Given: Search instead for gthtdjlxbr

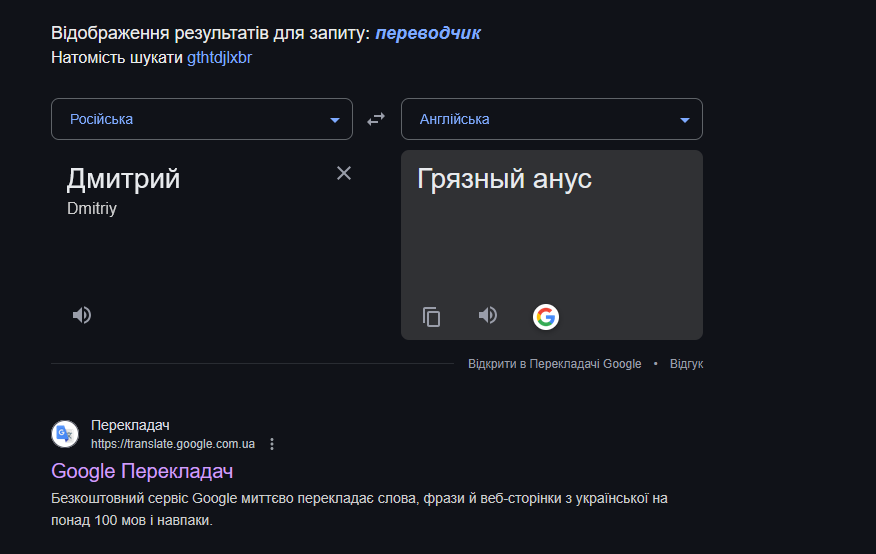Looking at the screenshot, I should click(x=219, y=57).
